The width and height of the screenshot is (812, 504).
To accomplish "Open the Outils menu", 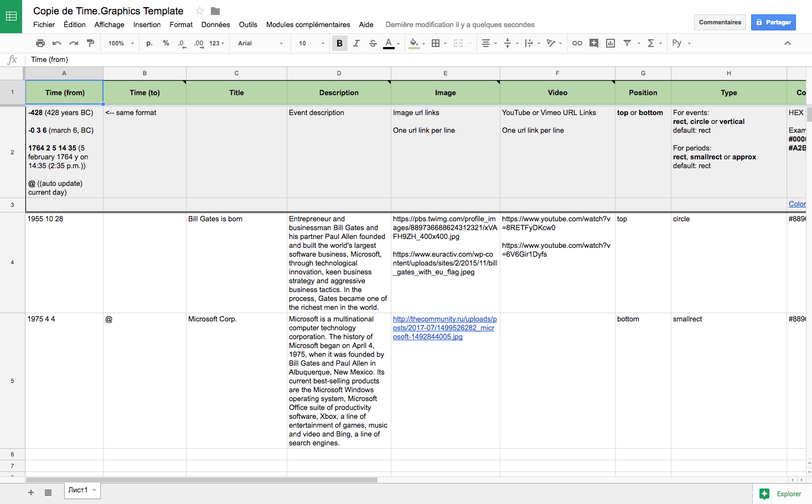I will click(x=248, y=24).
